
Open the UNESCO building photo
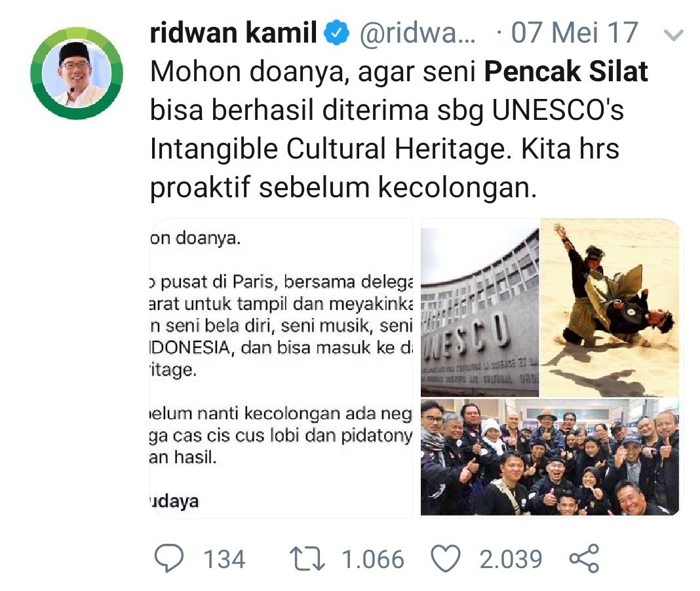(480, 307)
